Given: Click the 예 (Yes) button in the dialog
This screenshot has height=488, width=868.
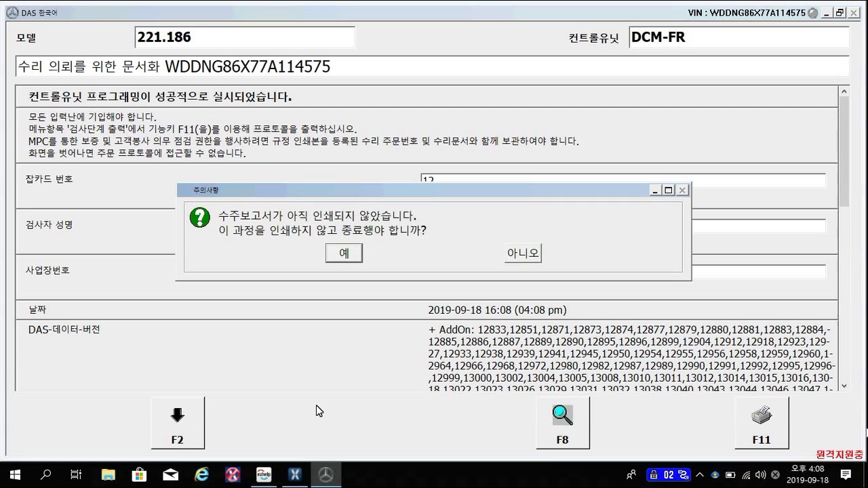Looking at the screenshot, I should (344, 253).
